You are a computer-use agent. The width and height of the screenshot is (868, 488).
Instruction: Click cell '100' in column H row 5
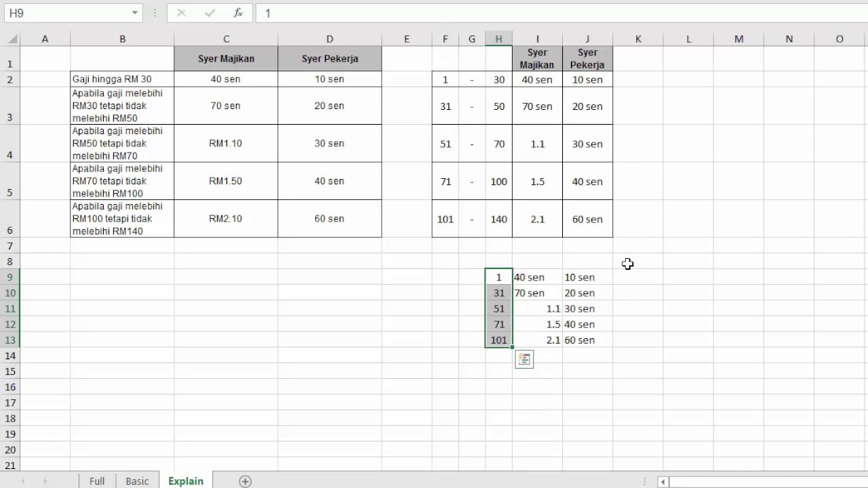click(x=498, y=182)
